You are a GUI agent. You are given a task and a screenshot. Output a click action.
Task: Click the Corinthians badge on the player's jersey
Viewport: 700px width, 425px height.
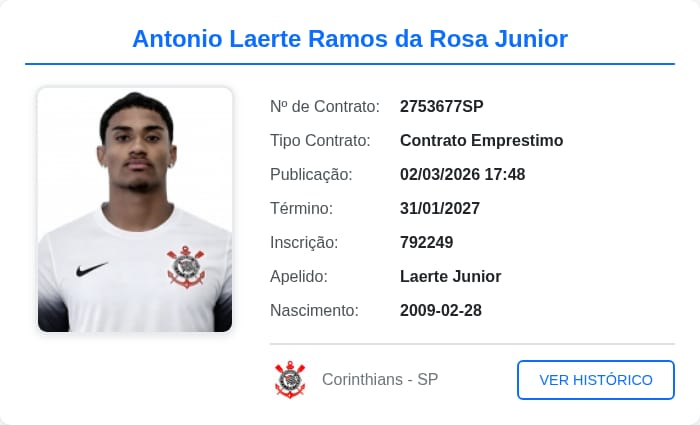tap(186, 266)
